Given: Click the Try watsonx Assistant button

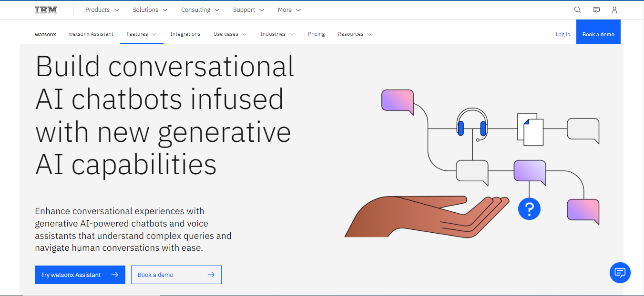Looking at the screenshot, I should click(x=80, y=275).
